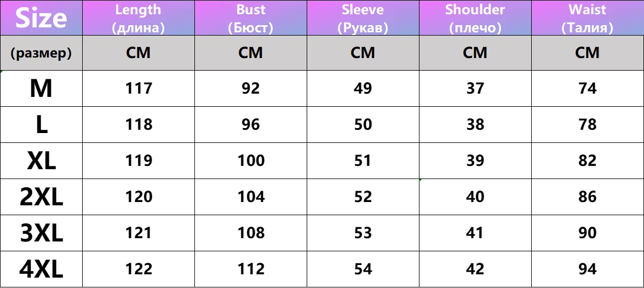The width and height of the screenshot is (644, 288).
Task: Select the Bust (Бюст) column header
Action: tap(251, 18)
